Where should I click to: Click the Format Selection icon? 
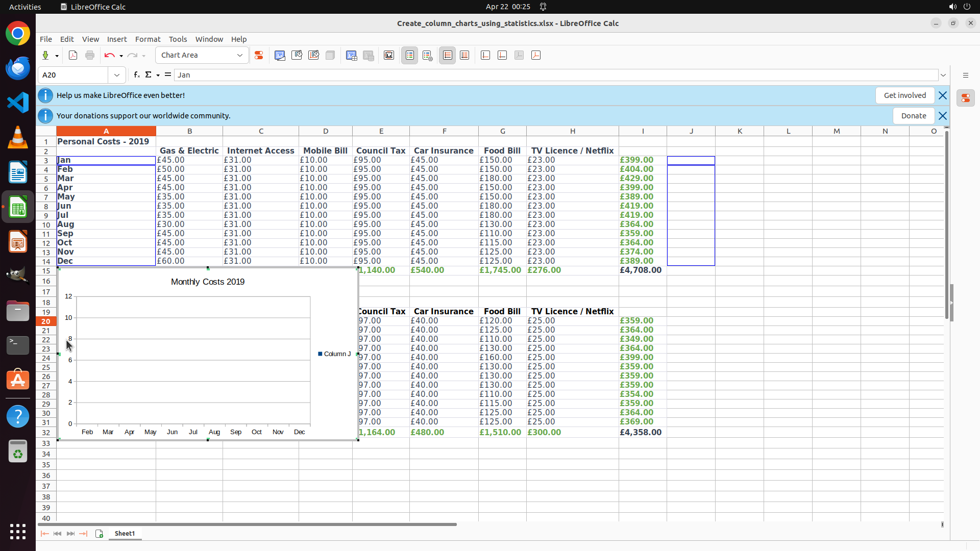[x=259, y=55]
